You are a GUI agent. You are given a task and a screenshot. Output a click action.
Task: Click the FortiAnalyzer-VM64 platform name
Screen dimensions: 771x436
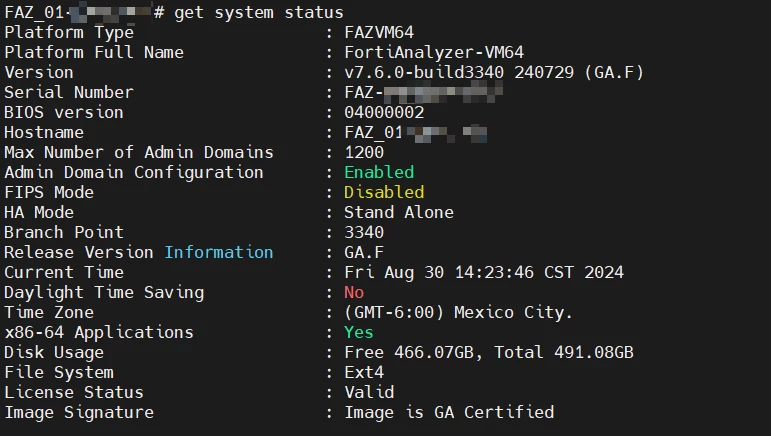coord(434,52)
